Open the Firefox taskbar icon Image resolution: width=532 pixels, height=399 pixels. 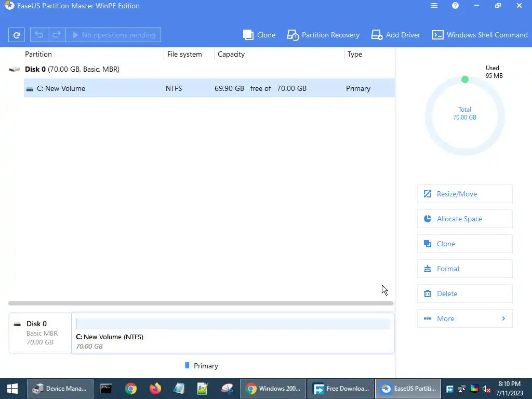[155, 389]
